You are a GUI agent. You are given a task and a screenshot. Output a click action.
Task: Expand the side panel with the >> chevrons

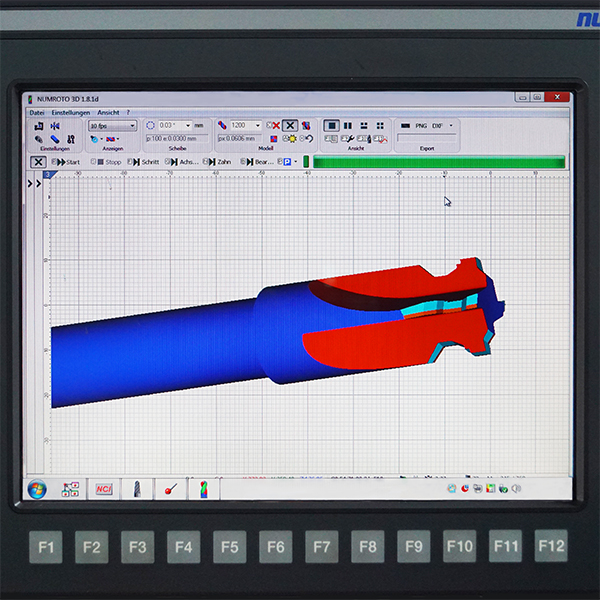[x=34, y=184]
